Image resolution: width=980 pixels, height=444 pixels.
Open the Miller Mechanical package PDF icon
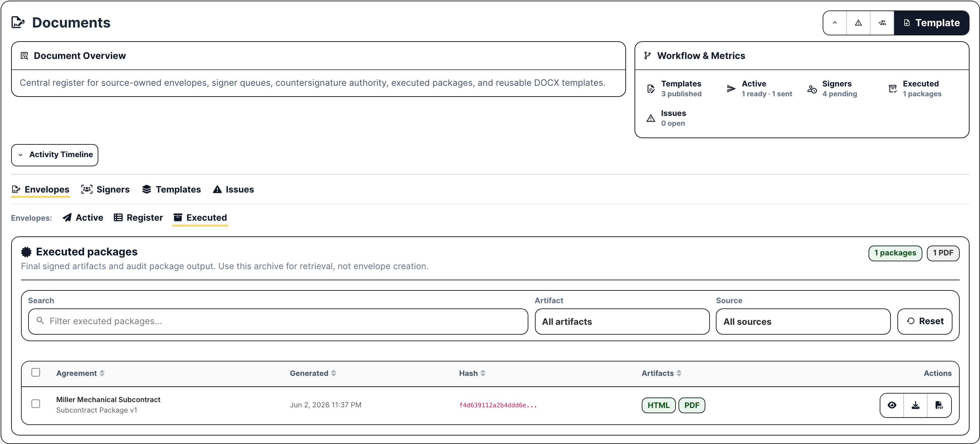(x=939, y=405)
